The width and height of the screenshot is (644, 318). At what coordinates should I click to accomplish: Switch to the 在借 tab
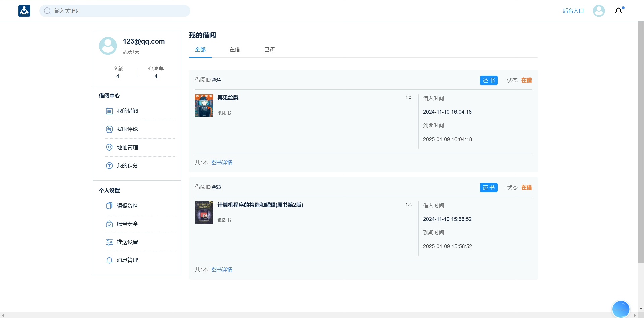235,50
